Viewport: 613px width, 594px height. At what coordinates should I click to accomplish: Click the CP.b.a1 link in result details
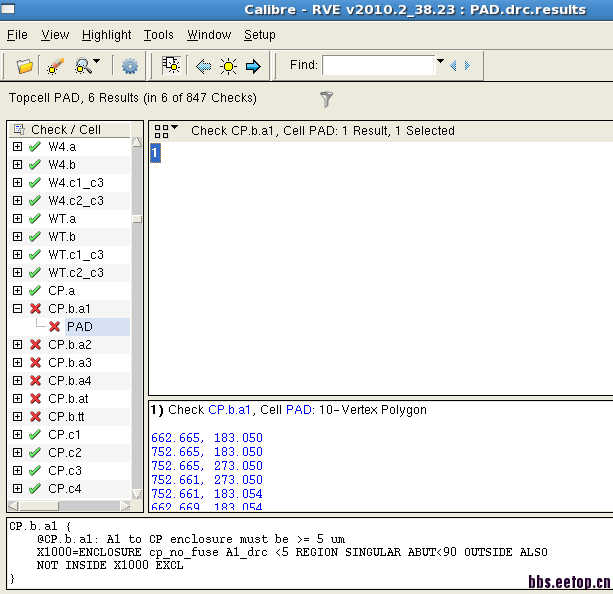(229, 410)
